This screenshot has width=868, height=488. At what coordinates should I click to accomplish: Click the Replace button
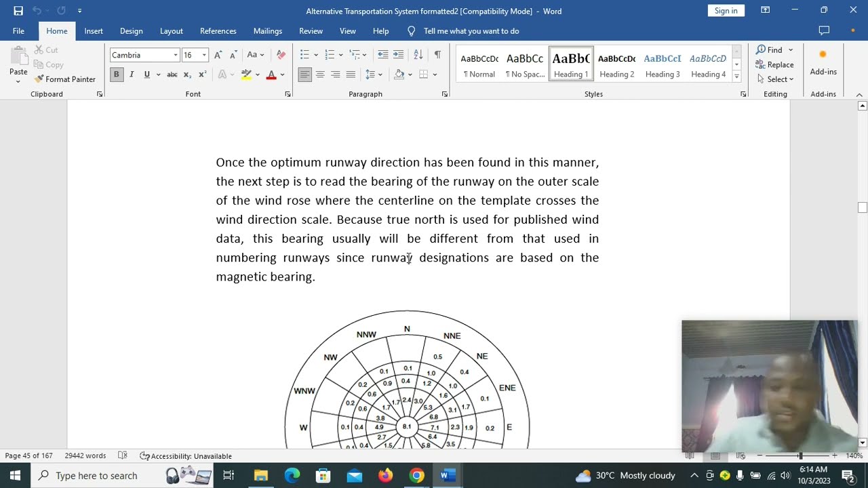coord(775,64)
